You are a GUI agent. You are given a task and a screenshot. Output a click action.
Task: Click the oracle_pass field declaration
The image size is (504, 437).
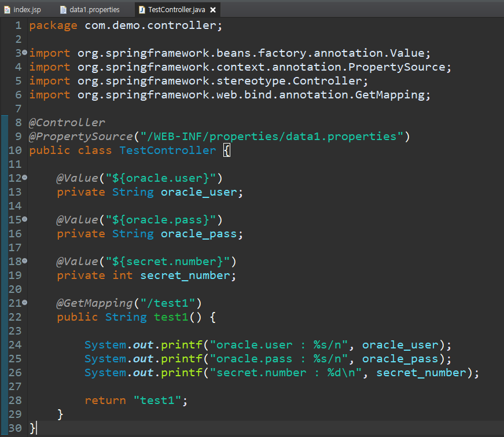click(198, 234)
